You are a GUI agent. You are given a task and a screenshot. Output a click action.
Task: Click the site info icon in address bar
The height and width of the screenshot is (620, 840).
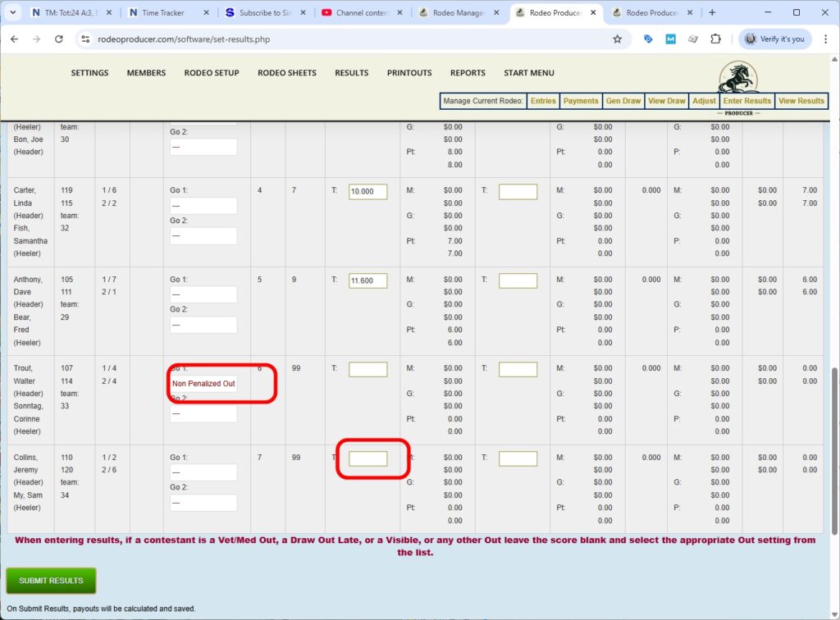[x=88, y=39]
